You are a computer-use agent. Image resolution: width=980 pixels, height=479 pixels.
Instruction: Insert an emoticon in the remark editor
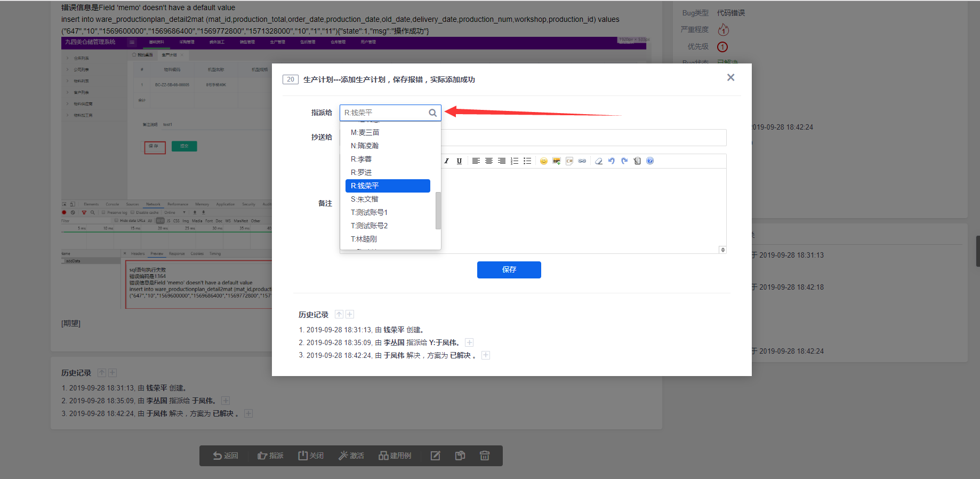pyautogui.click(x=543, y=161)
